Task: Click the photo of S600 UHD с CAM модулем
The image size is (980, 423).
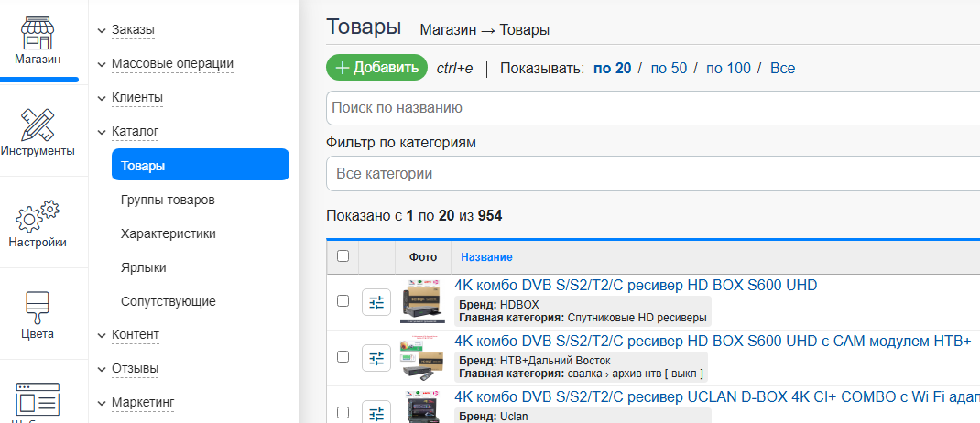Action: [x=422, y=358]
